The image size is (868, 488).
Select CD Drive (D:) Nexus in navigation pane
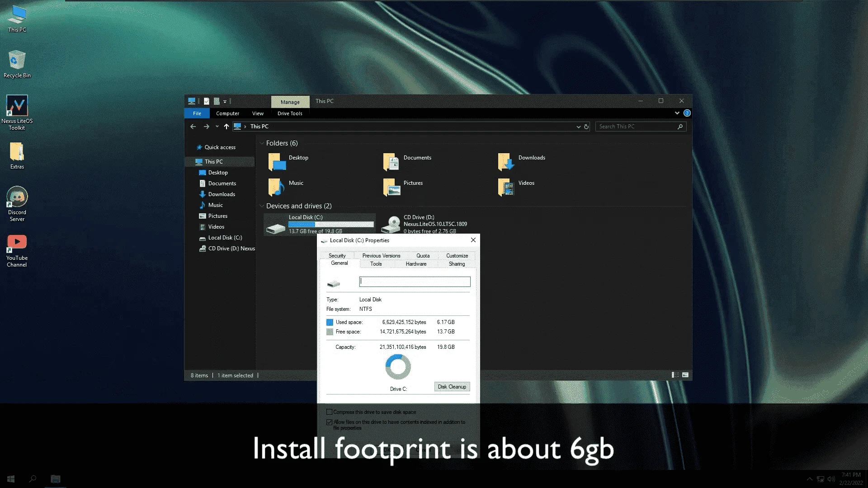pyautogui.click(x=231, y=249)
